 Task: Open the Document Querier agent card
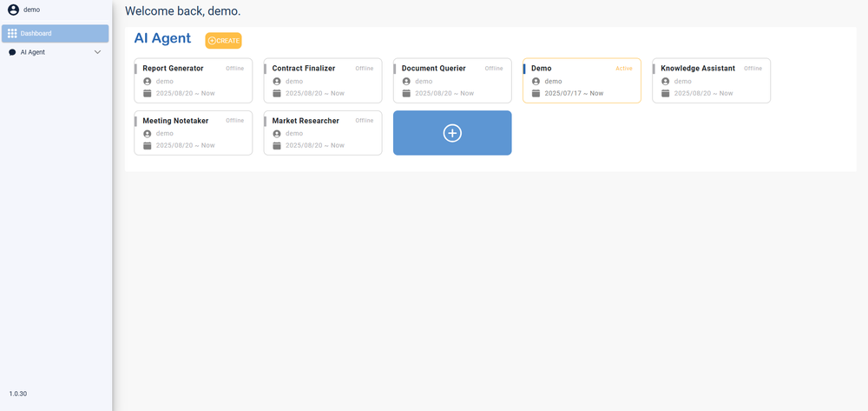click(452, 80)
